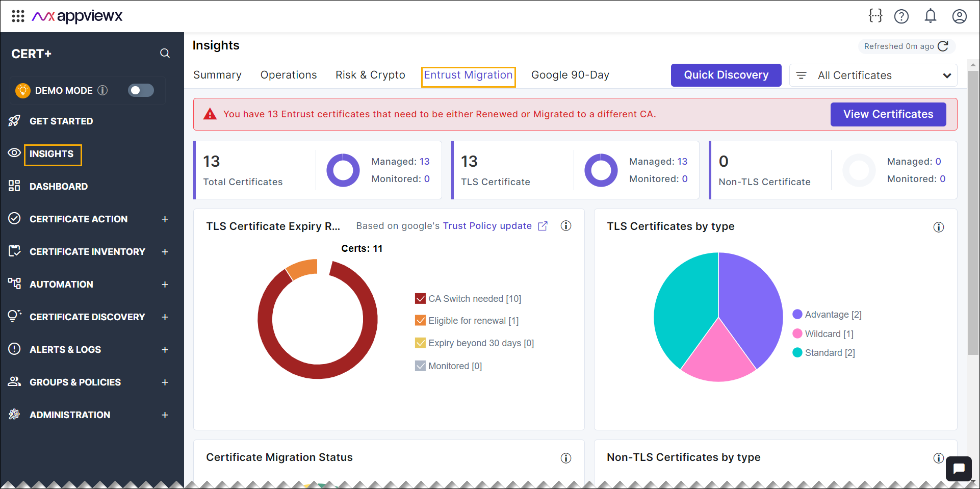
Task: Click the vertical page scrollbar
Action: pyautogui.click(x=973, y=212)
